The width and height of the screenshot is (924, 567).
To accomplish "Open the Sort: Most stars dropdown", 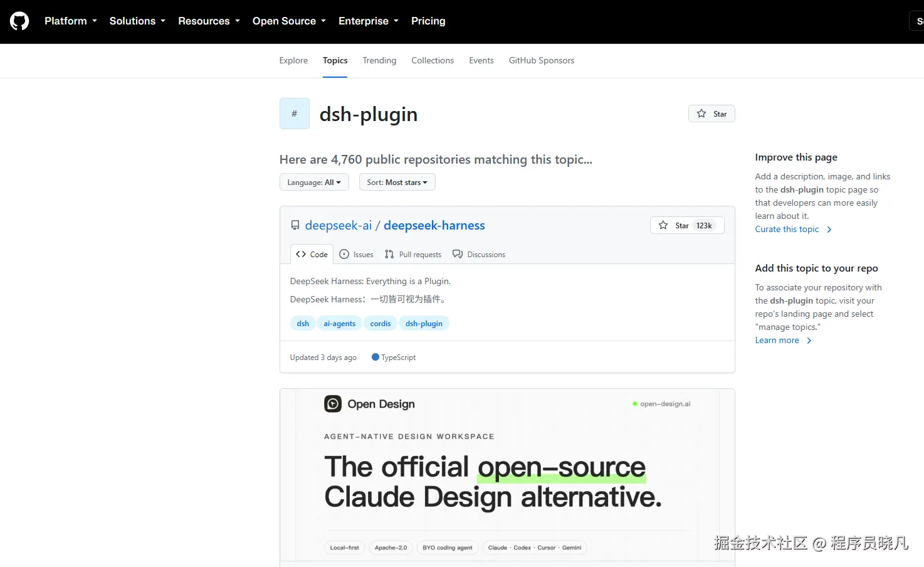I will (397, 183).
